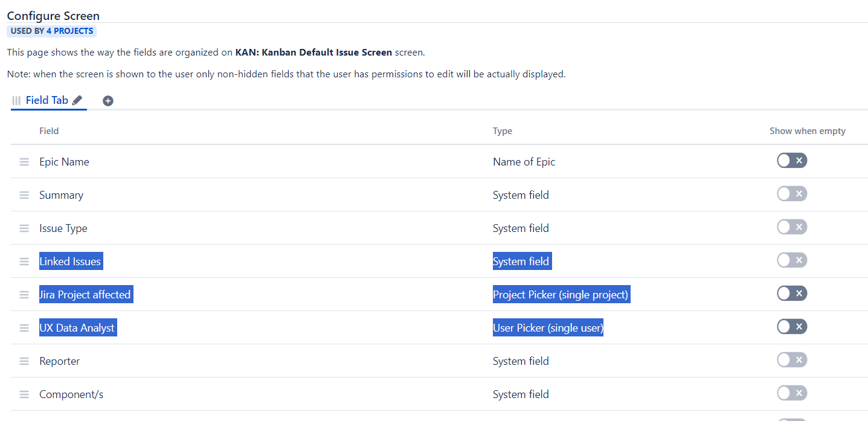
Task: Click the drag handle beside Summary
Action: pos(24,195)
